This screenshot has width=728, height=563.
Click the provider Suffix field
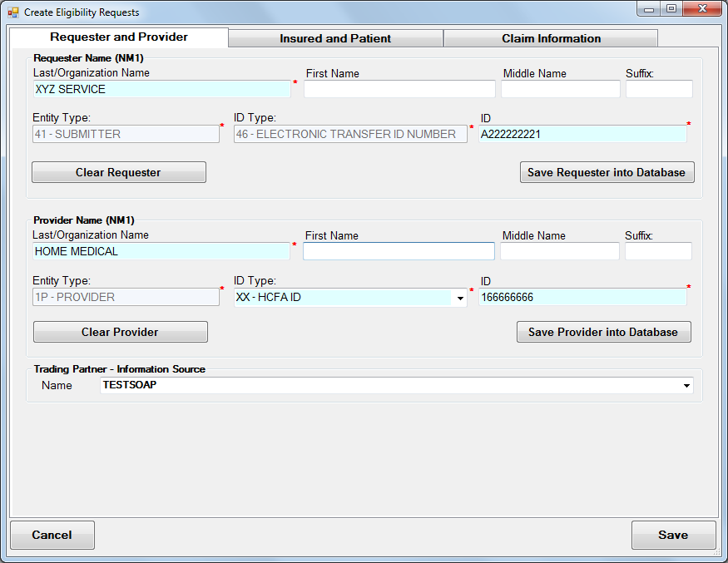click(659, 251)
